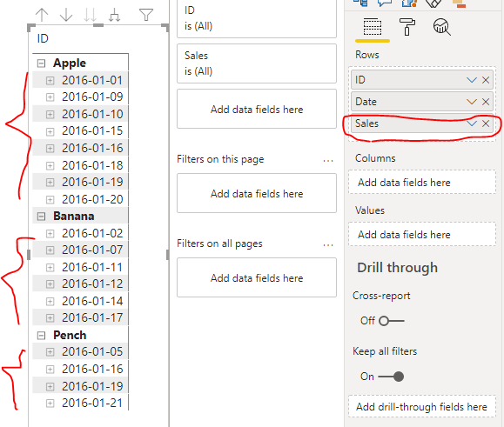Select the Pench row label
Screen dimensions: 504x427
(x=70, y=336)
